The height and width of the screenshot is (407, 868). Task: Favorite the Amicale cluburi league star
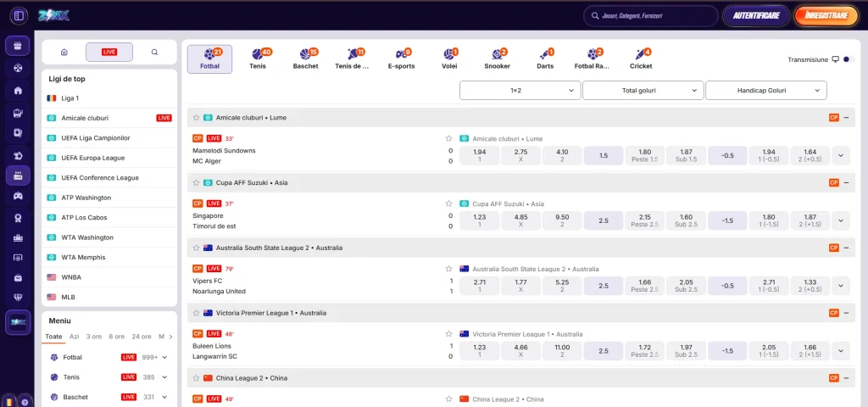point(196,118)
